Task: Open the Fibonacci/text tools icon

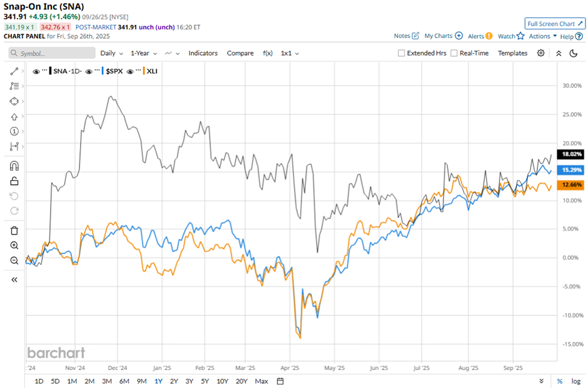Action: pos(14,86)
